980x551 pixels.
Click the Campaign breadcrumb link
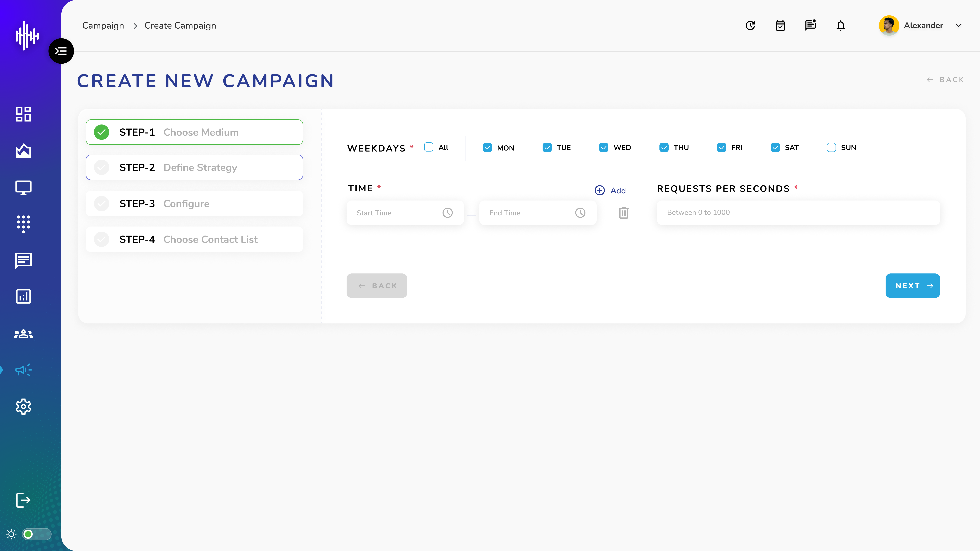(103, 26)
